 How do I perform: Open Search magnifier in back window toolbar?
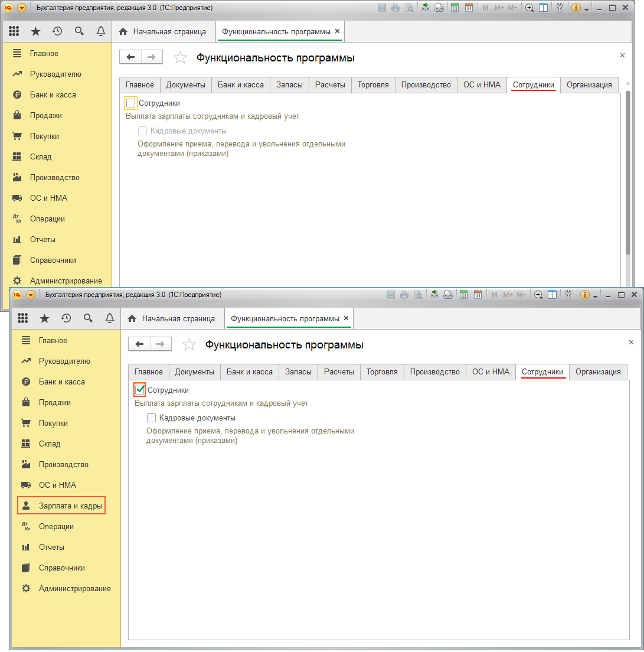coord(79,31)
